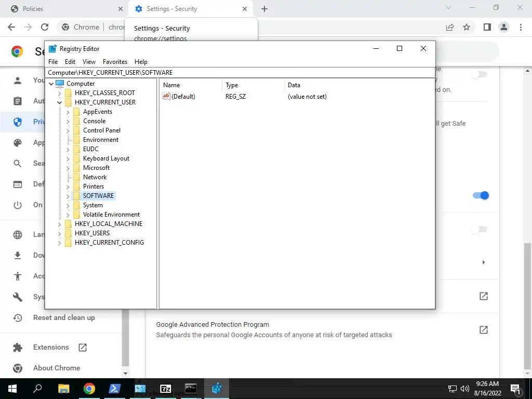
Task: Click the Accessibility icon in the Settings sidebar
Action: click(x=18, y=276)
